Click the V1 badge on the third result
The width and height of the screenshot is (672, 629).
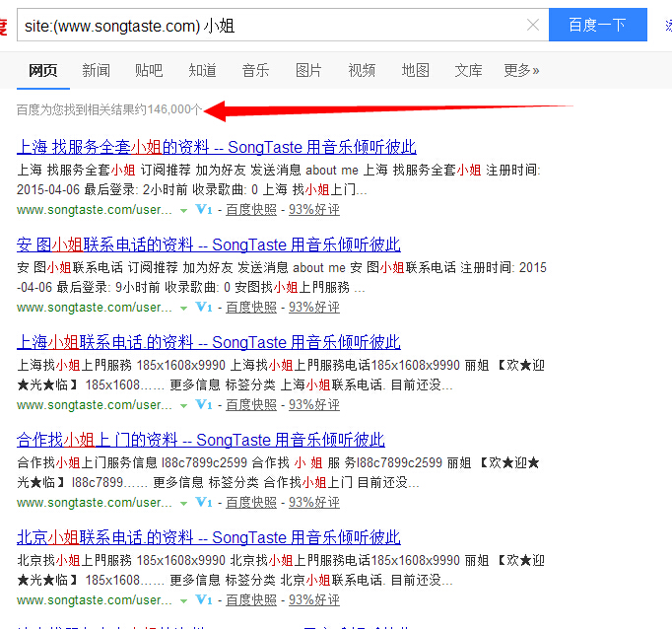pos(204,405)
